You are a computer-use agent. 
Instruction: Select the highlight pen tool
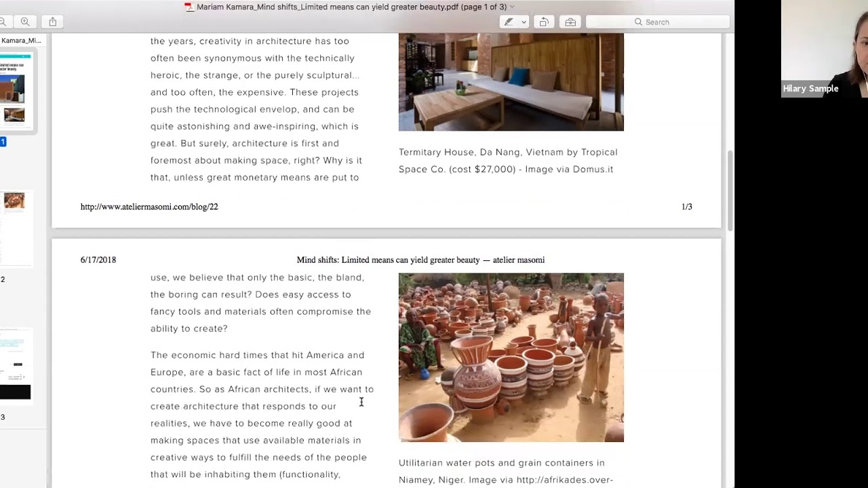(509, 22)
